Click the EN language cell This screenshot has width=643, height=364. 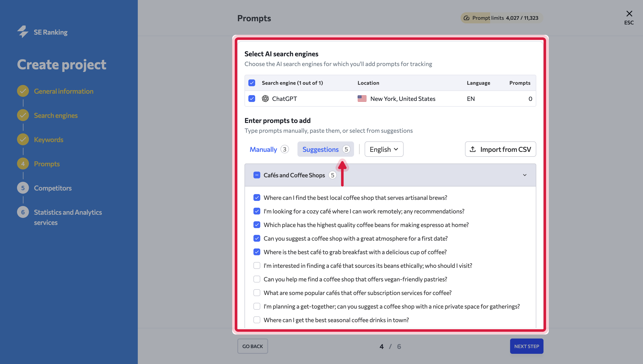[471, 99]
